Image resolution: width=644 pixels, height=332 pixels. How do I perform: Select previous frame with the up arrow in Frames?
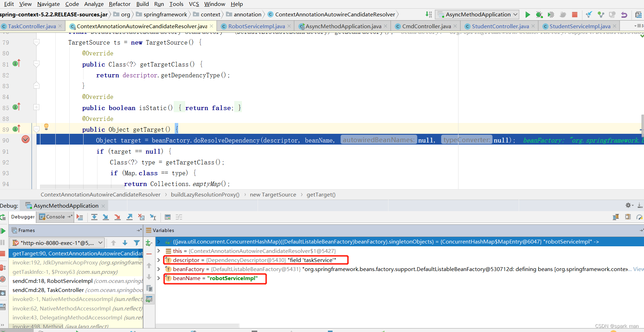click(x=113, y=243)
